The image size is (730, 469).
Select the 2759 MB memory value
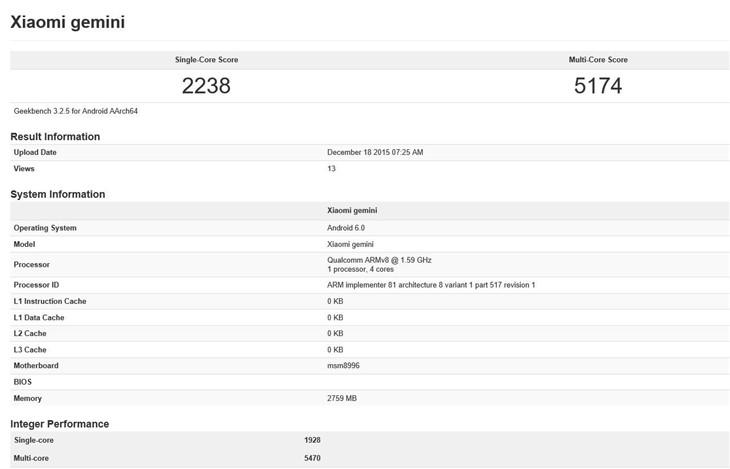click(x=342, y=398)
